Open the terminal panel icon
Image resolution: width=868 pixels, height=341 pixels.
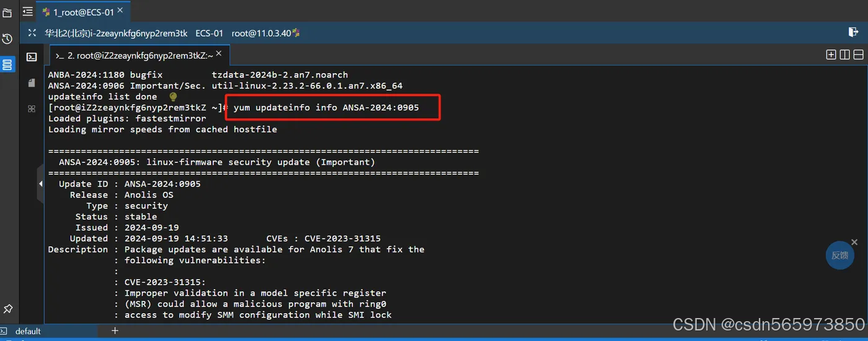click(x=32, y=57)
